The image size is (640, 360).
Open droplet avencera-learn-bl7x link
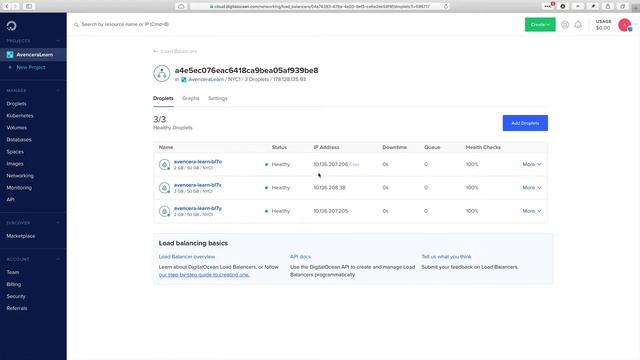(198, 185)
